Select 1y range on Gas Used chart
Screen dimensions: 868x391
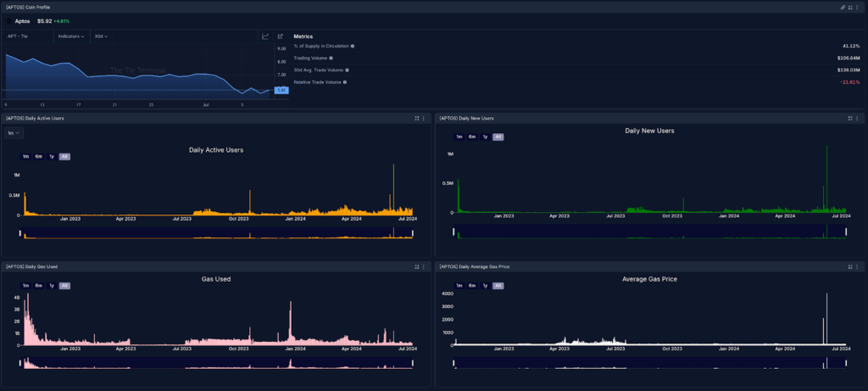(52, 286)
